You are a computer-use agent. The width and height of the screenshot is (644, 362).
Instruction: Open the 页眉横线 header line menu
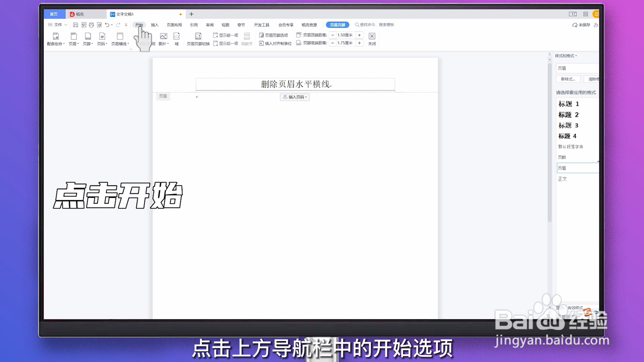tap(120, 39)
